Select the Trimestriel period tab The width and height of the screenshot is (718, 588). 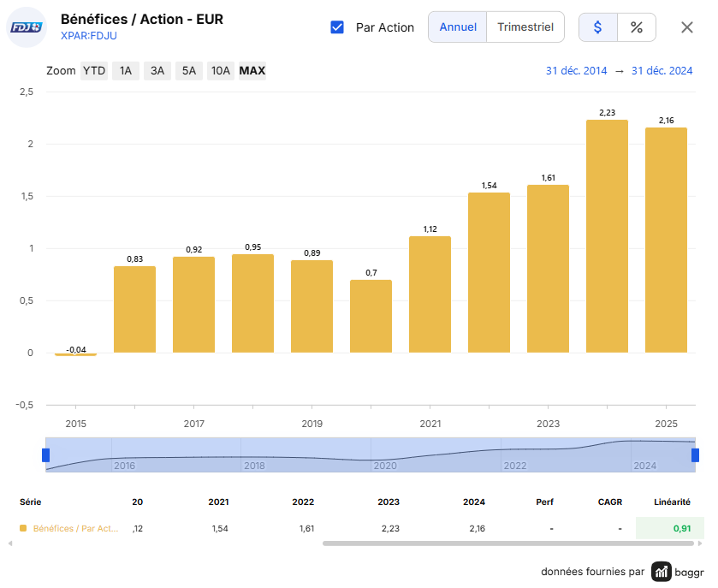click(525, 27)
